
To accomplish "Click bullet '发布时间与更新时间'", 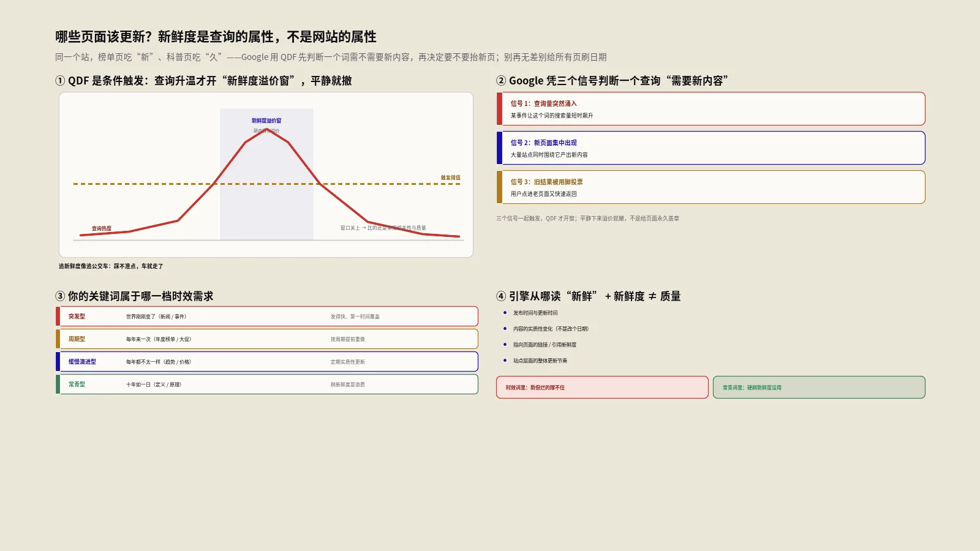I will [x=535, y=313].
